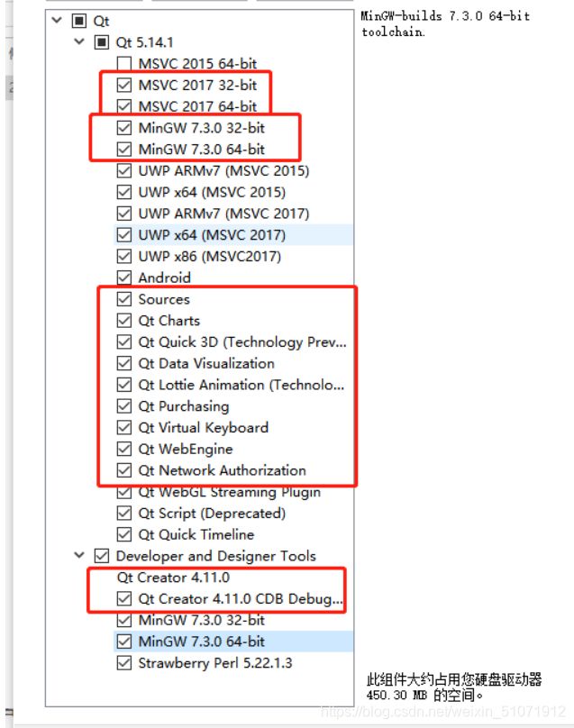Uncheck Qt Network Authorization
574x728 pixels.
pyautogui.click(x=124, y=469)
